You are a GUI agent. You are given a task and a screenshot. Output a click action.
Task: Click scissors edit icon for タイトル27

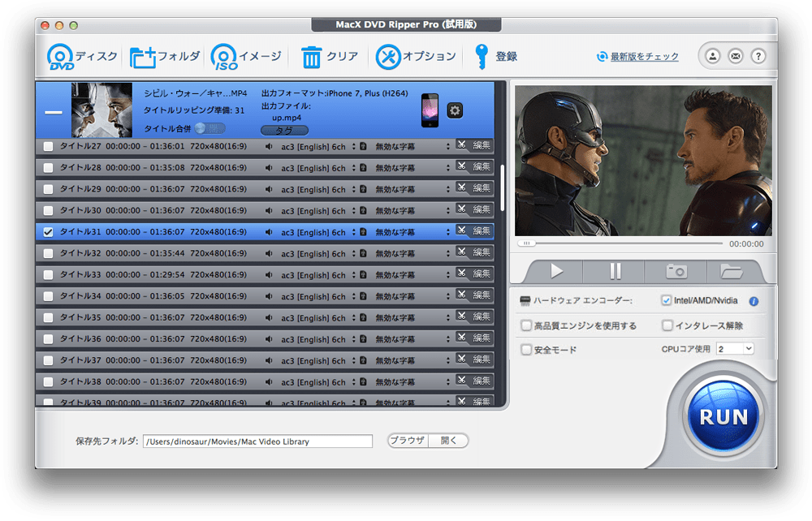(461, 145)
